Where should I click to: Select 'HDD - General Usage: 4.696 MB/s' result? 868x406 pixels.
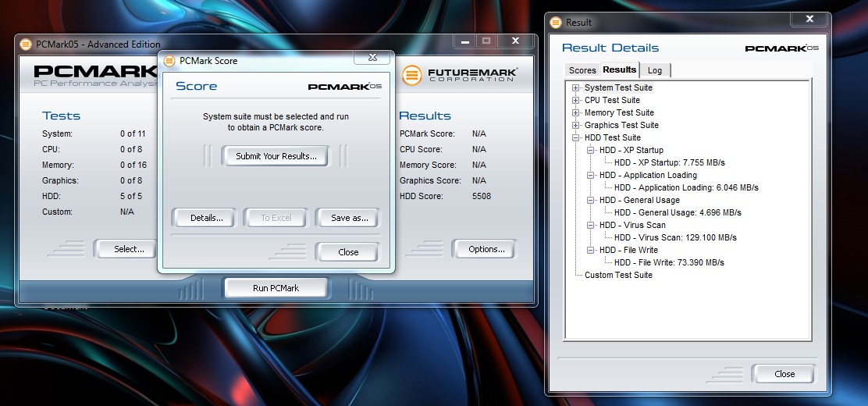678,212
